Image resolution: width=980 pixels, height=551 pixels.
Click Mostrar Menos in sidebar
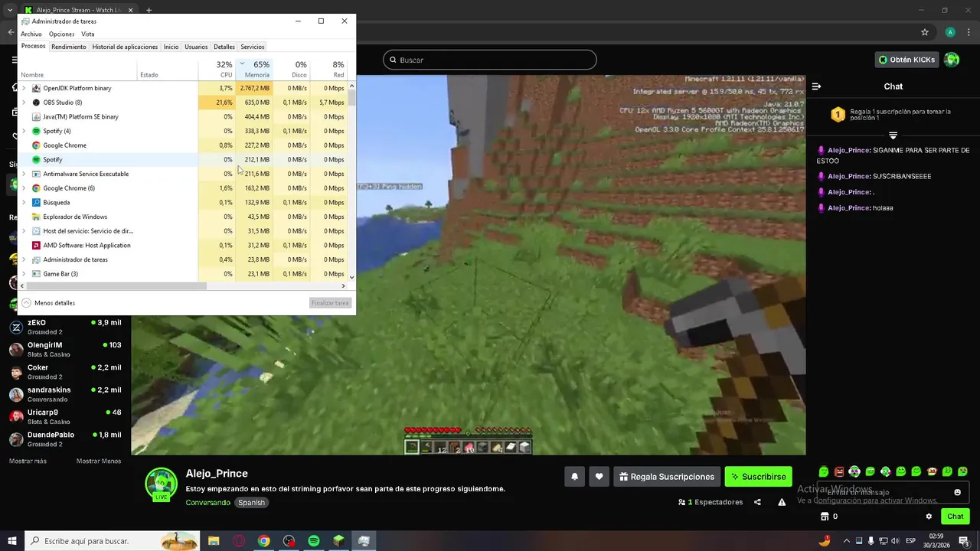pos(99,461)
